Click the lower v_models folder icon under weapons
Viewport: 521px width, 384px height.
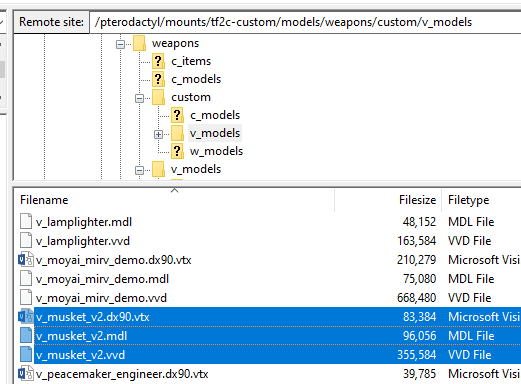(x=158, y=169)
